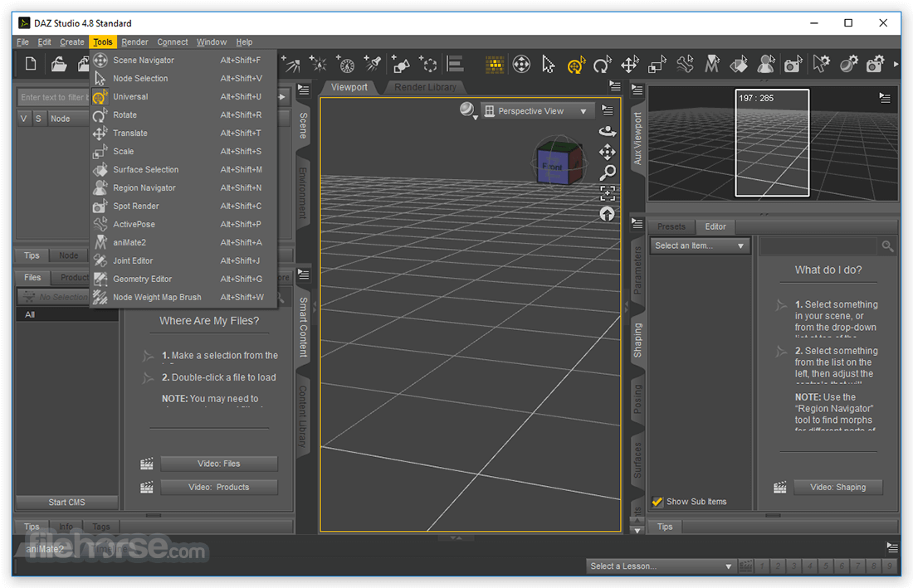913x588 pixels.
Task: Open the Shaping side tab
Action: tap(637, 341)
